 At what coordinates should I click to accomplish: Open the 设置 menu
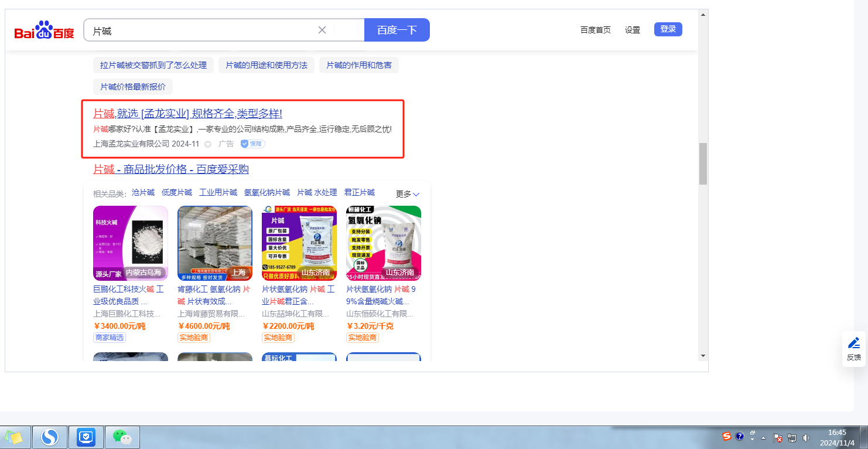(x=633, y=30)
